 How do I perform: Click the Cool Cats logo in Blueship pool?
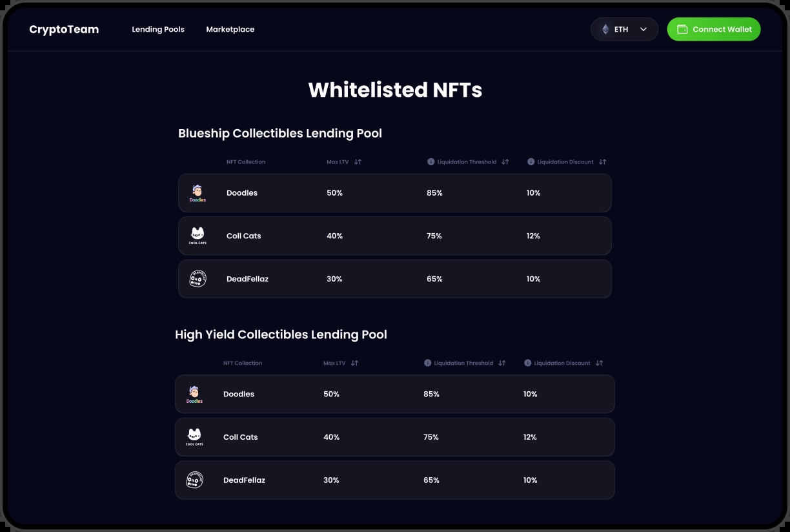[x=197, y=236]
